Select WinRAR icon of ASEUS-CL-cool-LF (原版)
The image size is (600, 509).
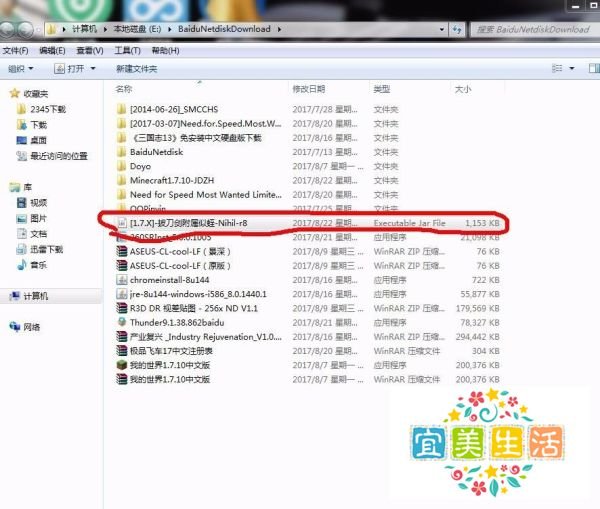tap(122, 266)
